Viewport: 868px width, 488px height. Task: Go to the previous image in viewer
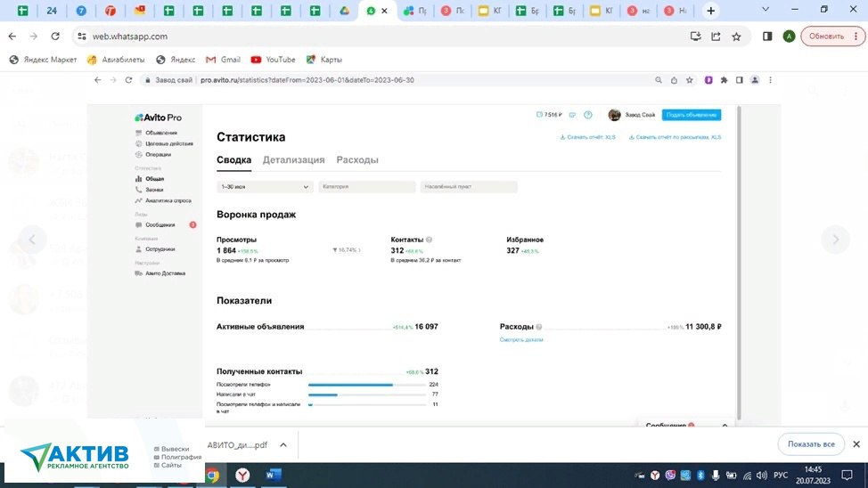point(33,239)
